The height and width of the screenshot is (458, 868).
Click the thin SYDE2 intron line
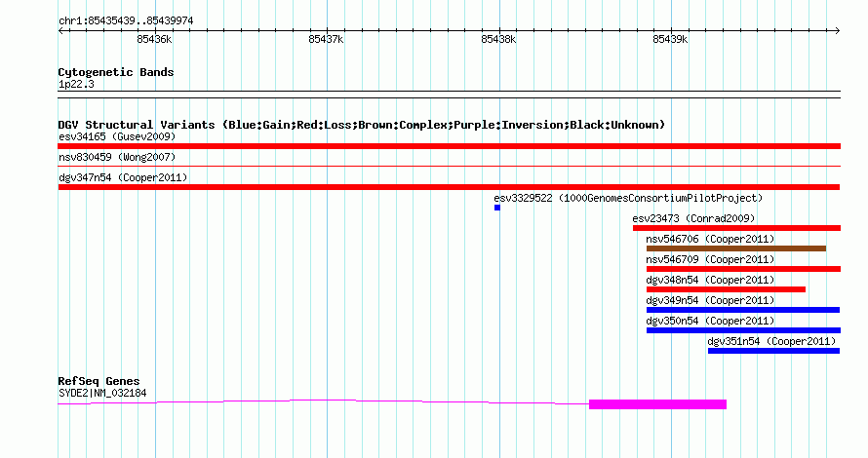(x=323, y=402)
